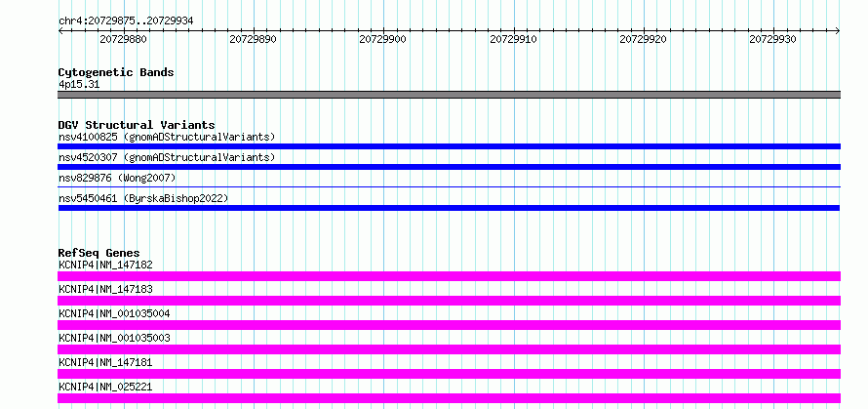The height and width of the screenshot is (409, 868).
Task: Click the nsv4520307 structural variant bar
Action: (449, 167)
